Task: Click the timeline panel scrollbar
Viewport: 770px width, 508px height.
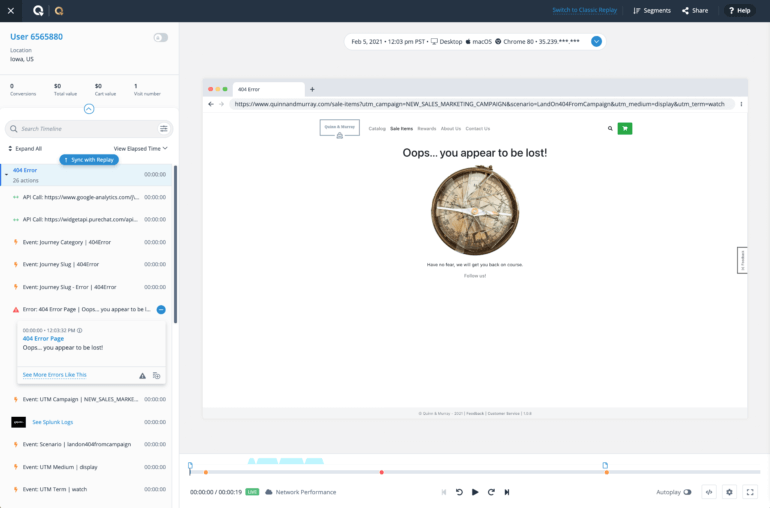Action: pyautogui.click(x=175, y=244)
